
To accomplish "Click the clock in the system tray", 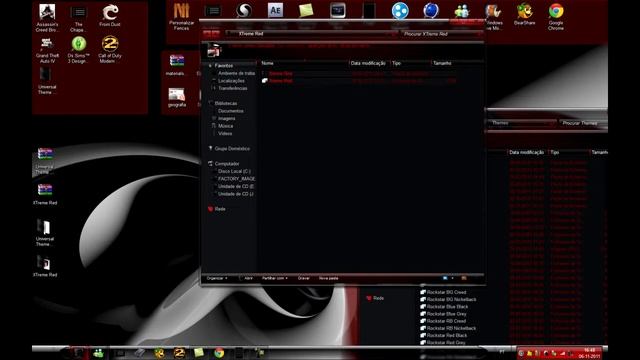I will [x=589, y=353].
